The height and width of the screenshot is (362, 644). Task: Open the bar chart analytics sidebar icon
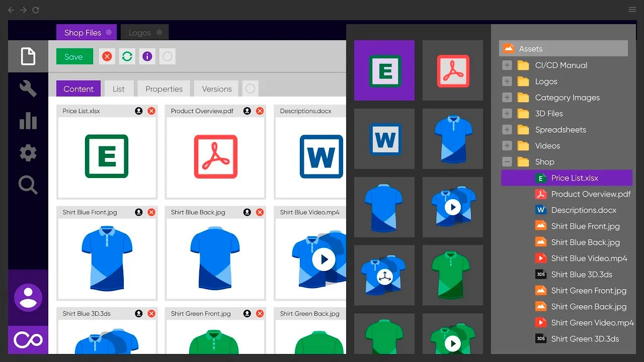pos(28,121)
